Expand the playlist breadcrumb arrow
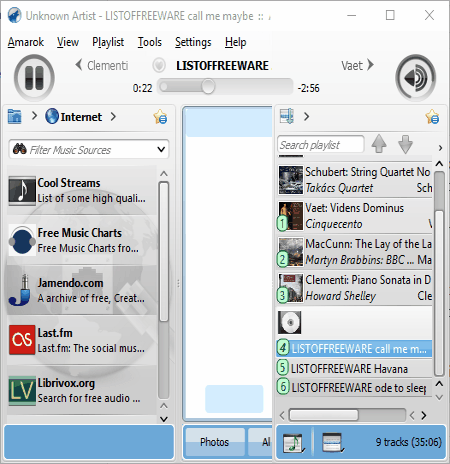 click(x=306, y=116)
